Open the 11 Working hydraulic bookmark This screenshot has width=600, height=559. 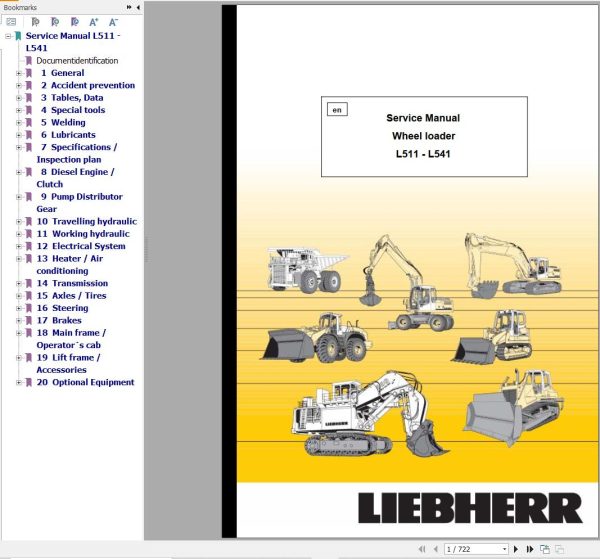pyautogui.click(x=83, y=234)
